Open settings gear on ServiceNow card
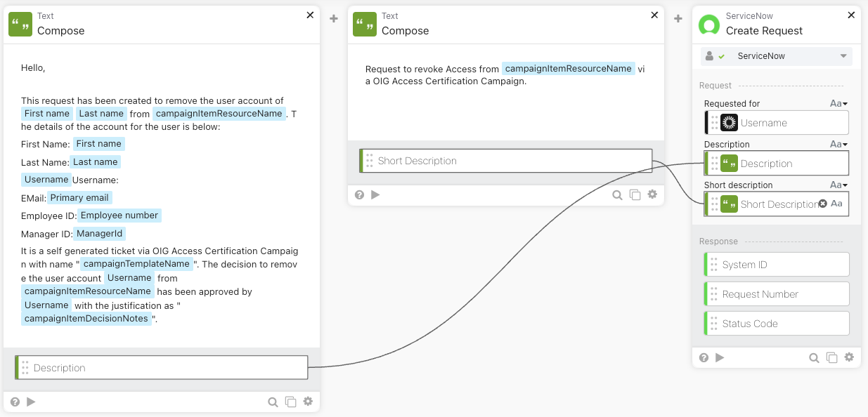Image resolution: width=868 pixels, height=417 pixels. tap(849, 357)
